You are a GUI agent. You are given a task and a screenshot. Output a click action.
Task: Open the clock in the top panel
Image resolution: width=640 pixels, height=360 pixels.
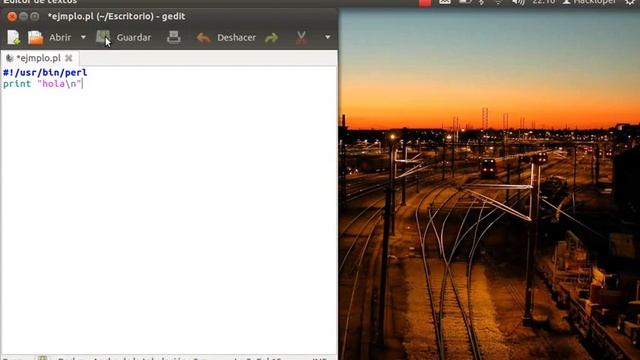point(544,2)
